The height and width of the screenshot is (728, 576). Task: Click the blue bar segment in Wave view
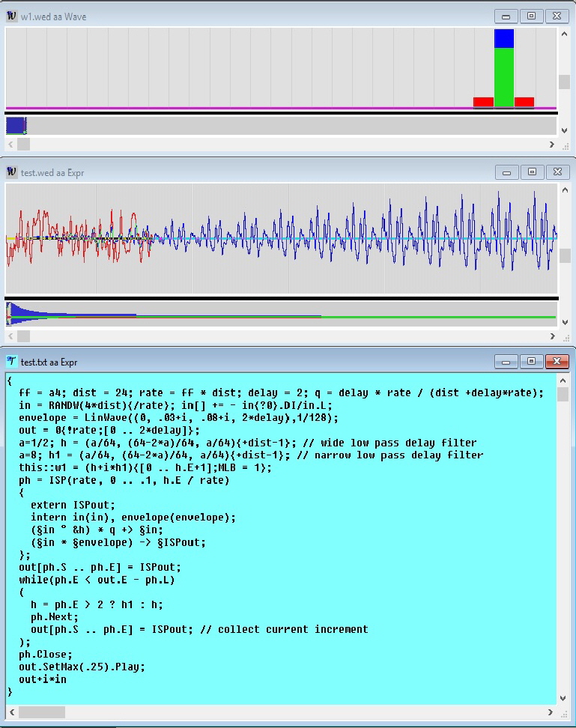[x=504, y=38]
